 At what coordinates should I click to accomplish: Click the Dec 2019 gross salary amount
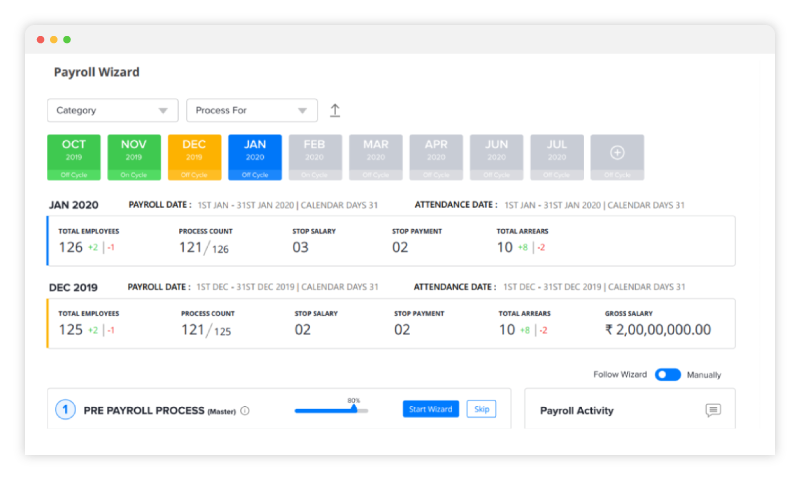click(658, 329)
